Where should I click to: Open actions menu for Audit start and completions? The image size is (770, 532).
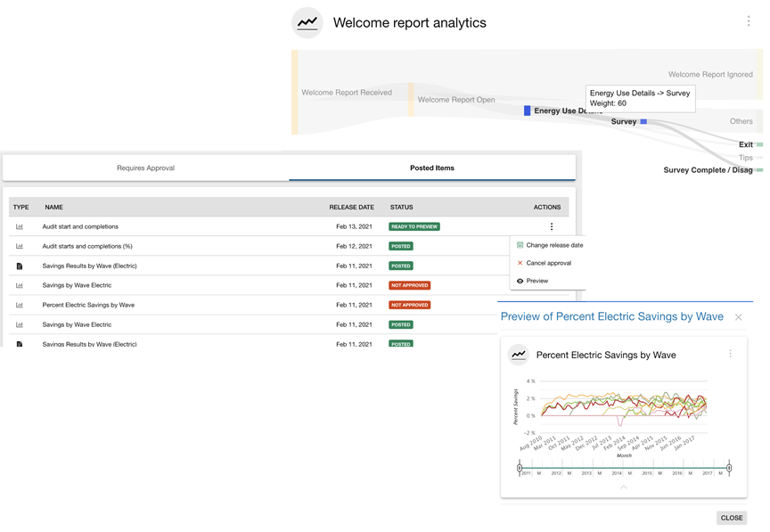point(552,226)
